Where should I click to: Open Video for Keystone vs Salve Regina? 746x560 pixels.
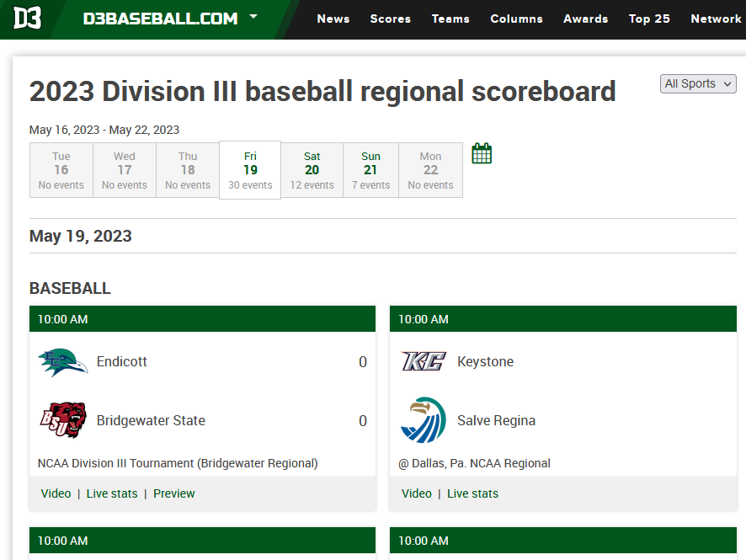[x=416, y=493]
